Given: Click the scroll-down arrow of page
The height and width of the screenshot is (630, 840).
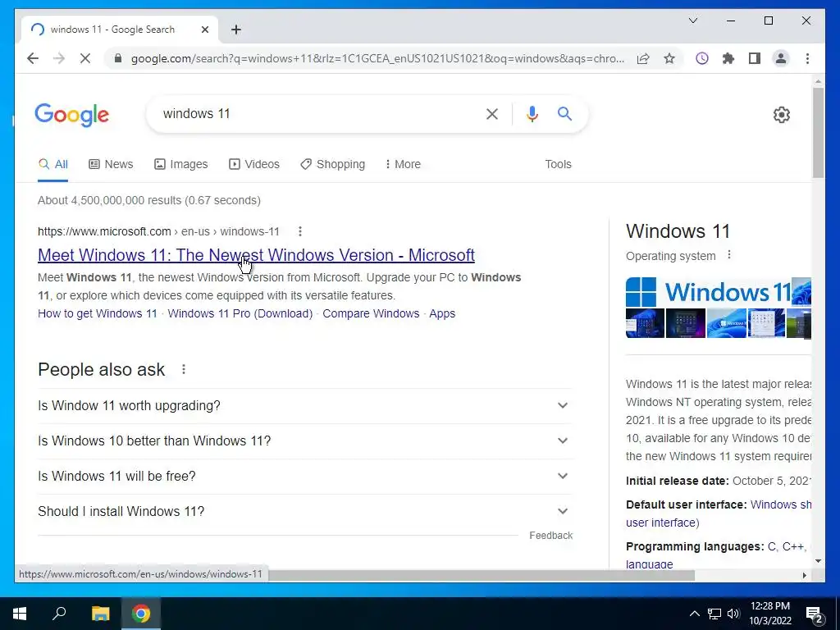Looking at the screenshot, I should coord(818,561).
